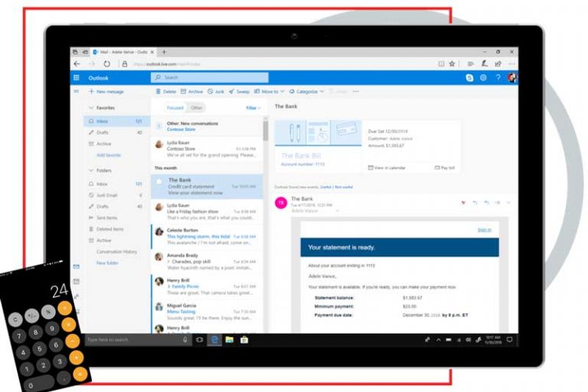
Task: Open the Outlook app launcher grid
Action: (77, 77)
